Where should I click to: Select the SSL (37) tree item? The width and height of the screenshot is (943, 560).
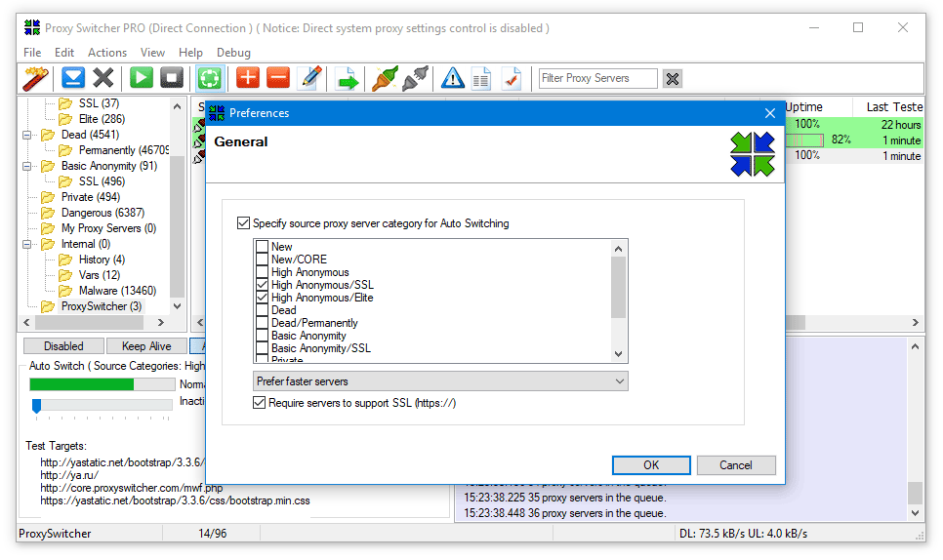coord(100,103)
